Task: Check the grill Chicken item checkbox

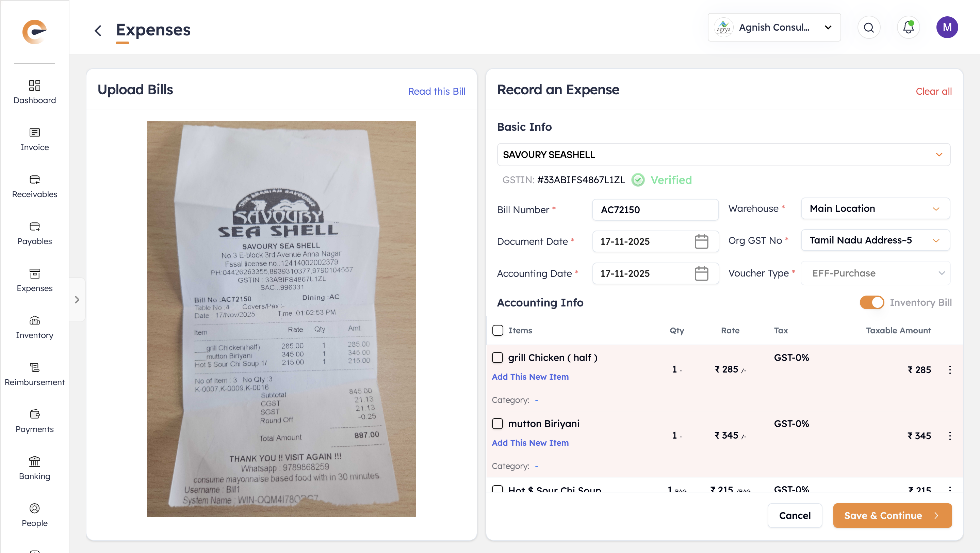Action: [497, 358]
